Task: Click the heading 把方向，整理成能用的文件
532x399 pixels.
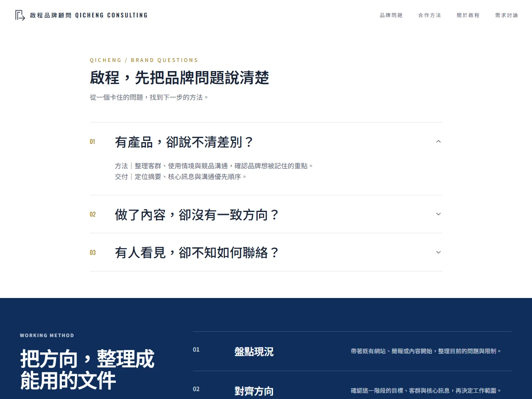Action: [x=87, y=370]
